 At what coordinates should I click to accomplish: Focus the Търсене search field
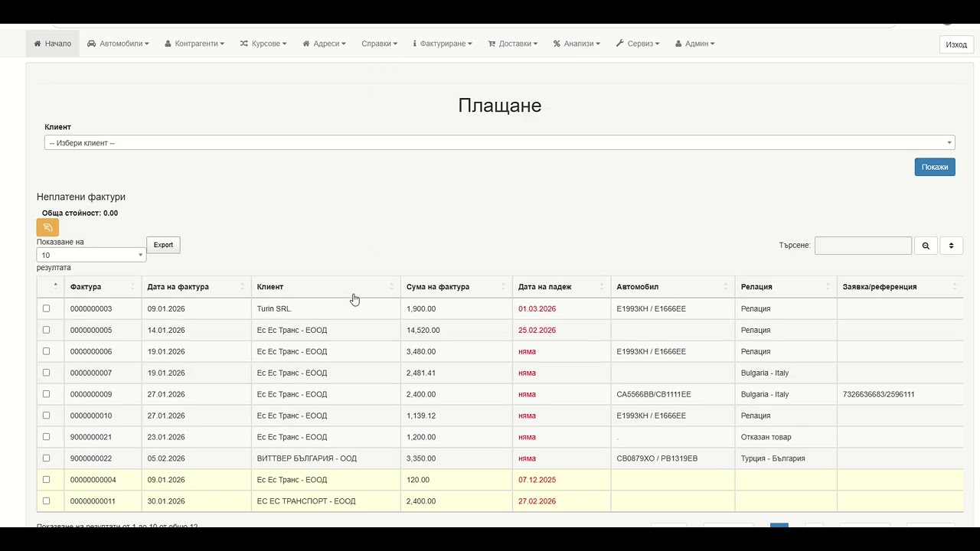(x=863, y=246)
